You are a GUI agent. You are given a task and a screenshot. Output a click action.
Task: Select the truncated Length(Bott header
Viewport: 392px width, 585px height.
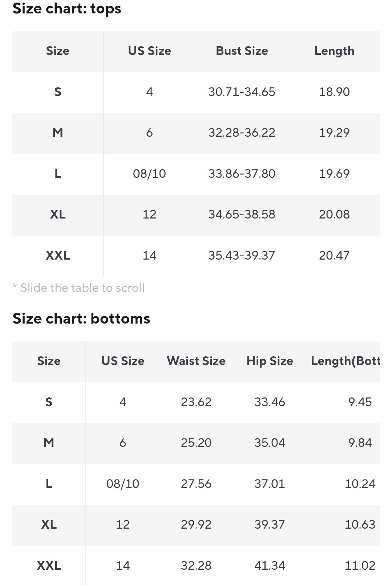345,361
